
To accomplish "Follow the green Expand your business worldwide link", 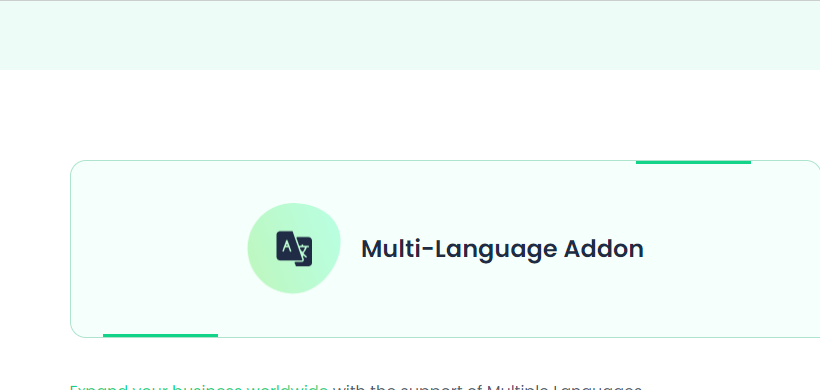I will pos(199,387).
